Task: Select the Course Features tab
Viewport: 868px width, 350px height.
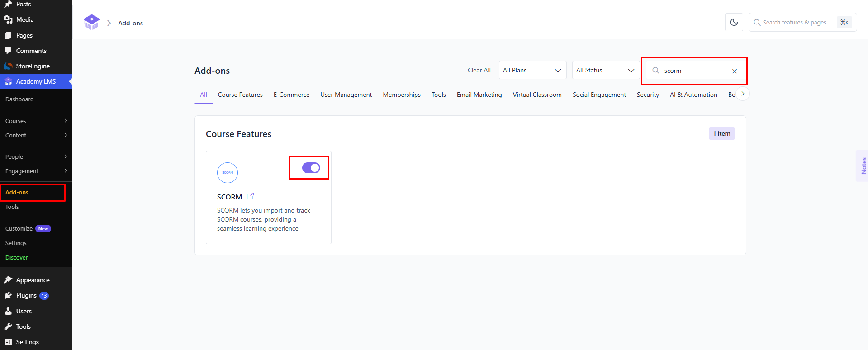Action: [x=240, y=95]
